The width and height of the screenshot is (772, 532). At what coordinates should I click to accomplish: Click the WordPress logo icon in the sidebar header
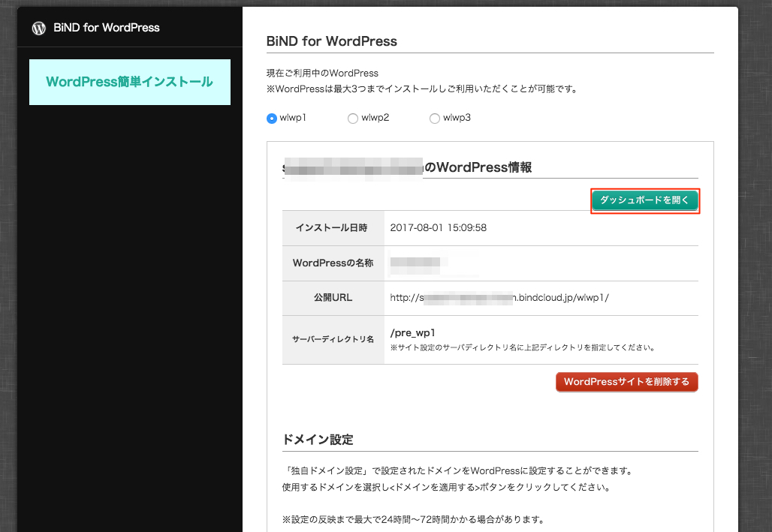39,28
